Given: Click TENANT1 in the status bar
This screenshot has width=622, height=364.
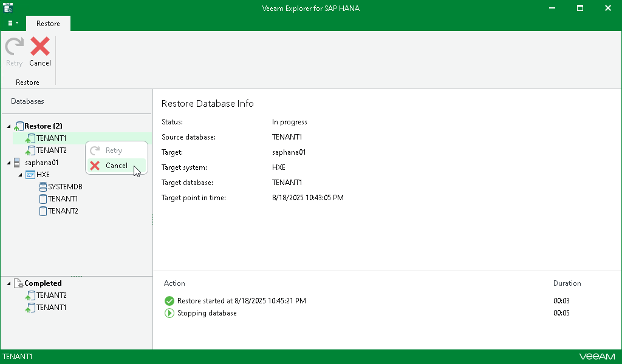Looking at the screenshot, I should 18,357.
